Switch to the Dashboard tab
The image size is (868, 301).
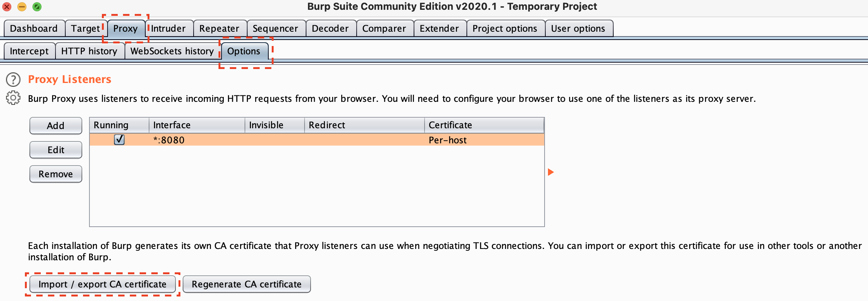pyautogui.click(x=34, y=29)
